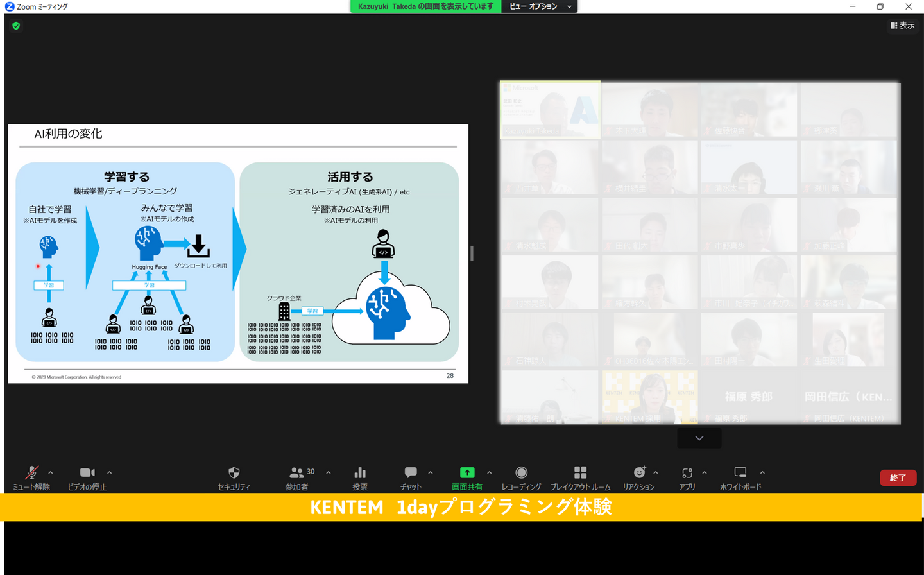Click the 学習する heading on the slide
Viewport: 924px width, 575px height.
point(126,177)
